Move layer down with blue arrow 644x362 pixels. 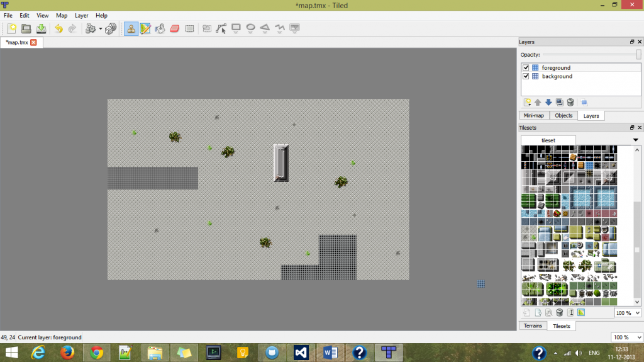coord(548,102)
